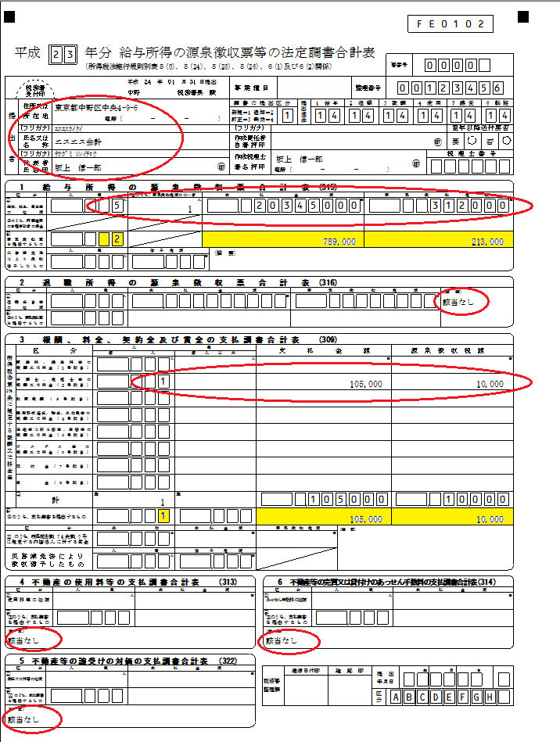Click 該当なし under section 4
Screen dimensions: 560x742
(x=23, y=640)
